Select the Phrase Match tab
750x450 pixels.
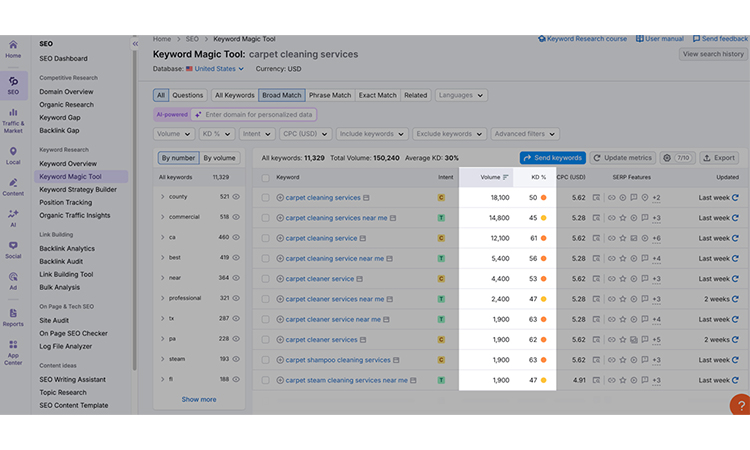330,95
